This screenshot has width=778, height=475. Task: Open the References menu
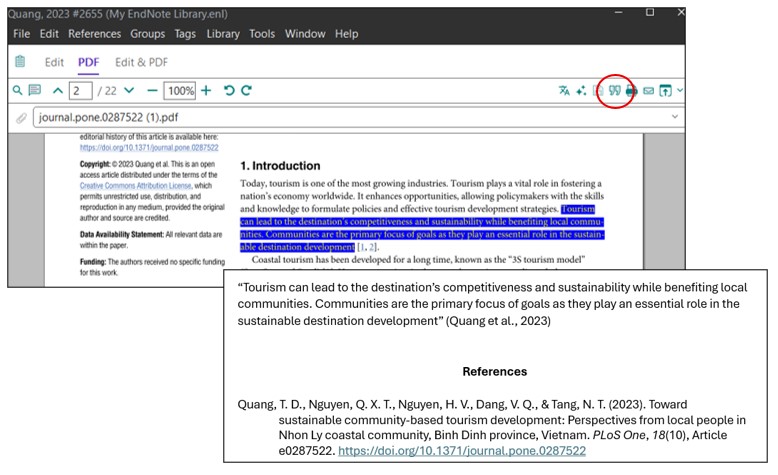click(x=94, y=34)
